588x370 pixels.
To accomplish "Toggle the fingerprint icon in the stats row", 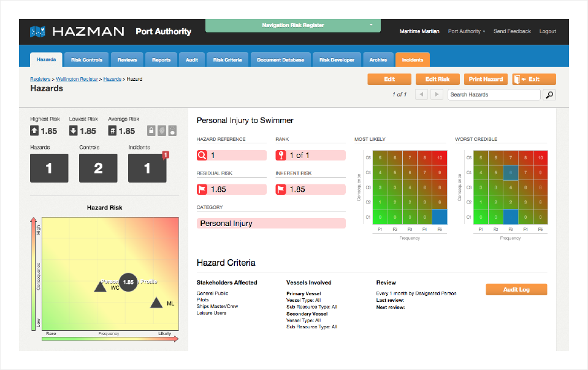I will coord(162,130).
